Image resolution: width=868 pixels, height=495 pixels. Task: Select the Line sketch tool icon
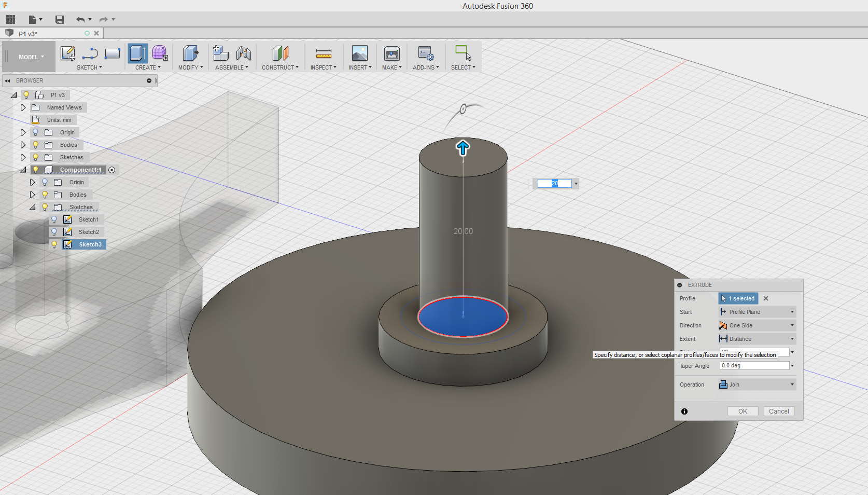click(90, 53)
